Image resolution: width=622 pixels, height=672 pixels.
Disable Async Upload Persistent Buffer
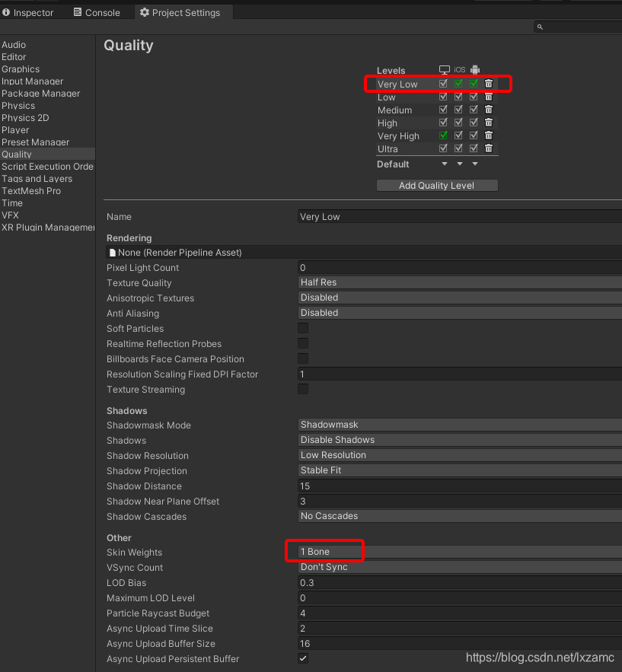tap(302, 658)
